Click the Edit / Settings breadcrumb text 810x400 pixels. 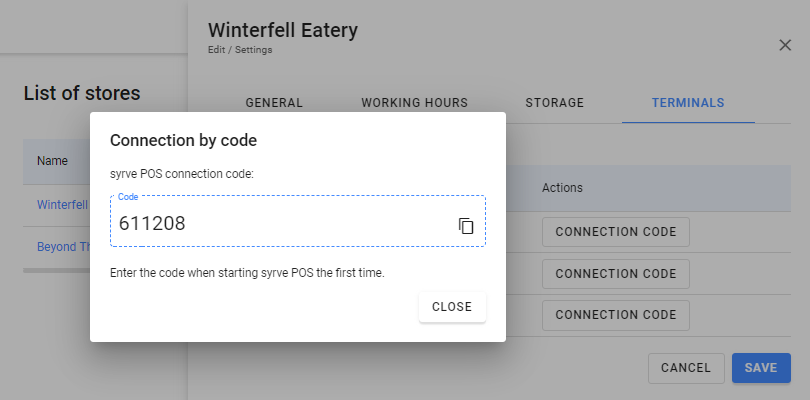[x=240, y=49]
